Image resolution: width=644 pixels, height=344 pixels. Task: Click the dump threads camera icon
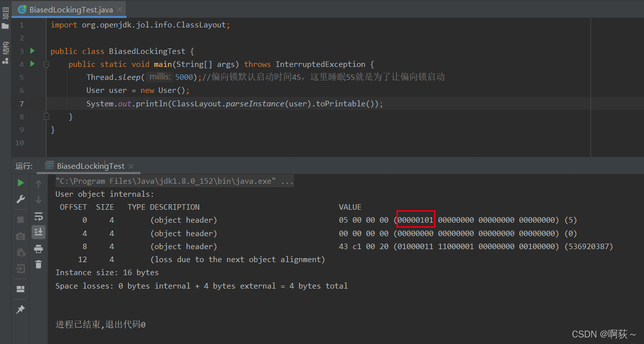click(20, 236)
